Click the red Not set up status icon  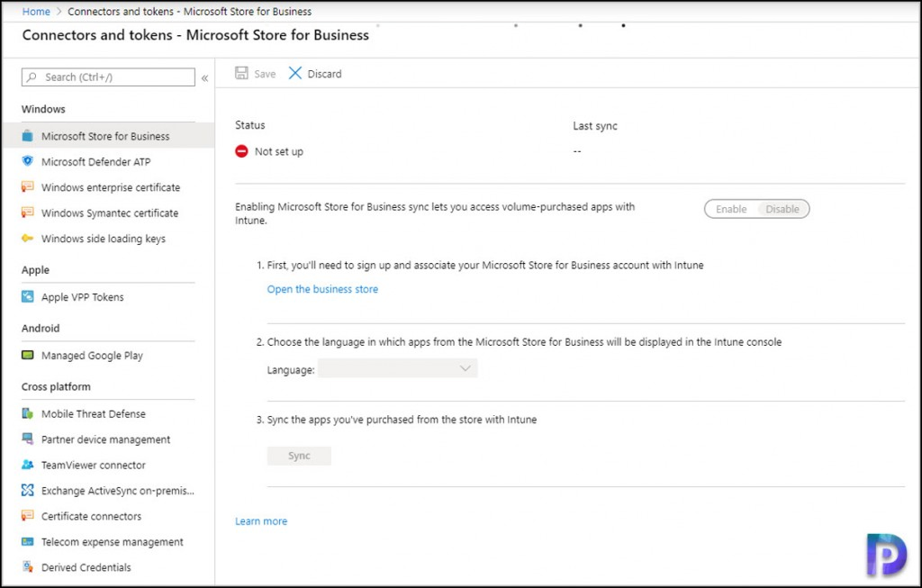241,151
